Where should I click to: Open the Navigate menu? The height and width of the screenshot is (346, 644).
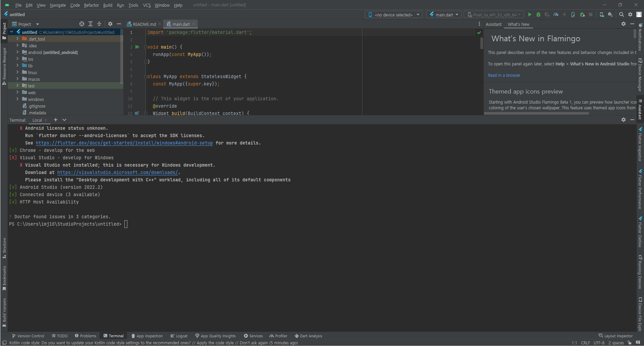pyautogui.click(x=58, y=5)
